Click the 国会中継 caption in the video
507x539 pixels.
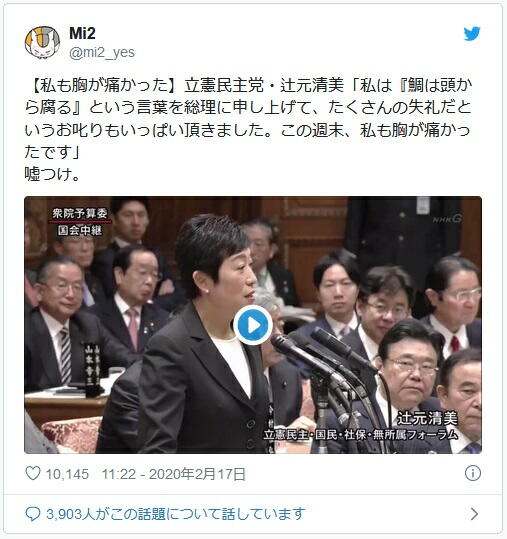tap(79, 230)
